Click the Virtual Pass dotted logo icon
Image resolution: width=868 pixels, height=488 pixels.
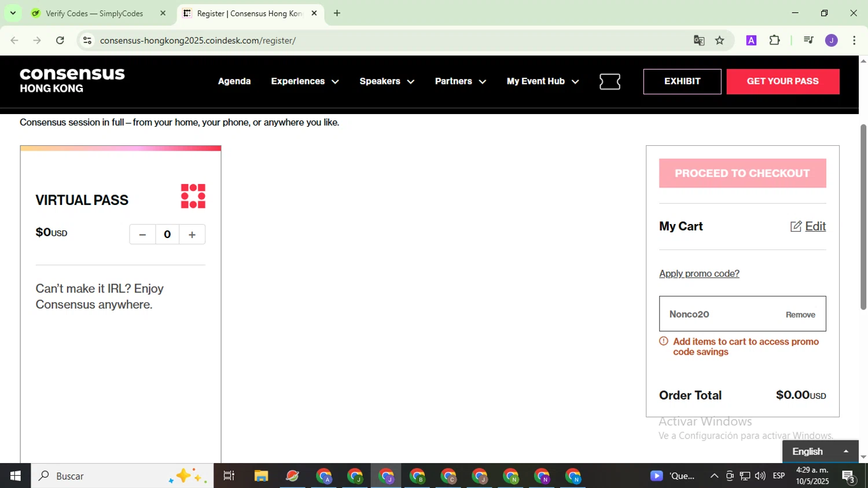coord(193,196)
